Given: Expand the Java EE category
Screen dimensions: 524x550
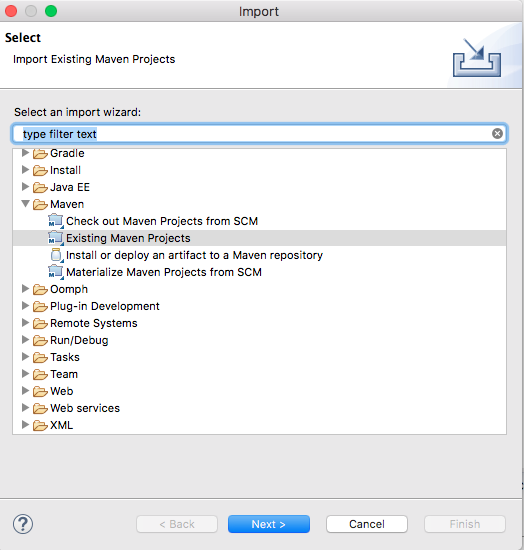Looking at the screenshot, I should point(25,187).
